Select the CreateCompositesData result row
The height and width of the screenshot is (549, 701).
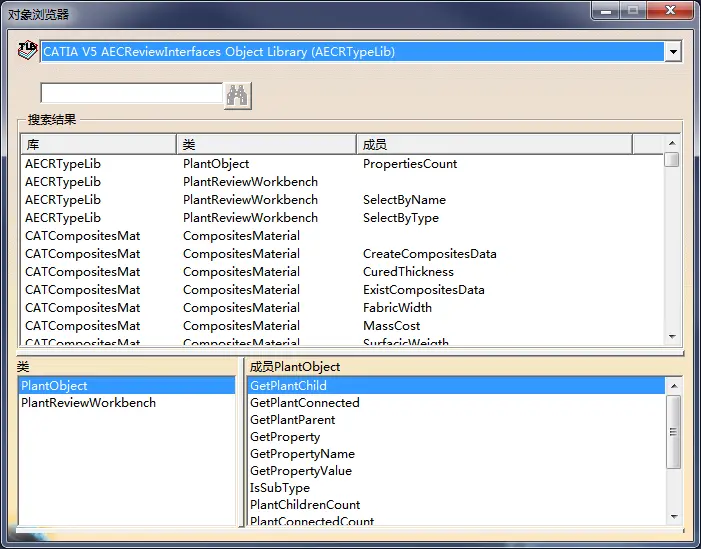point(342,254)
